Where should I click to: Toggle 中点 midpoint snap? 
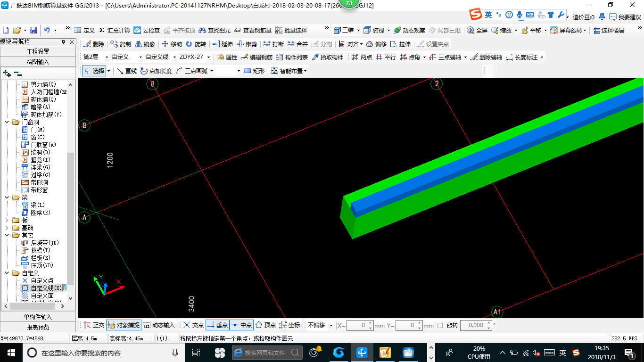click(241, 325)
